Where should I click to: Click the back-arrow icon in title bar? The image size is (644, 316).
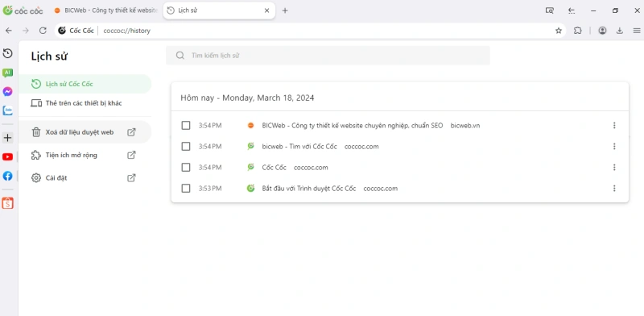(572, 10)
